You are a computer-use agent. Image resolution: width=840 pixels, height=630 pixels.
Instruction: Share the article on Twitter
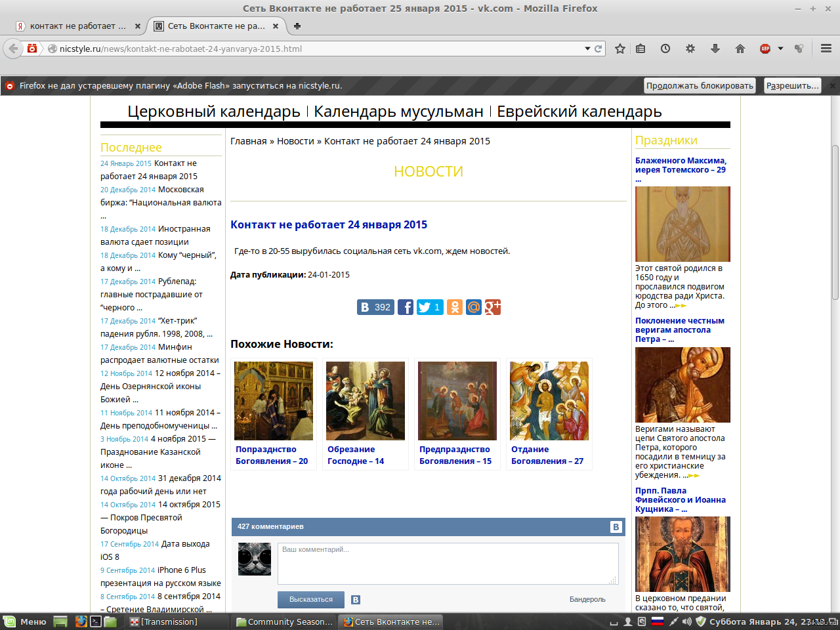(430, 307)
